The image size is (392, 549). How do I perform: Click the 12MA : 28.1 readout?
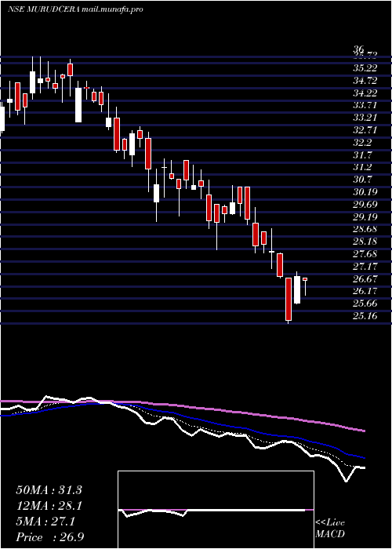49,506
